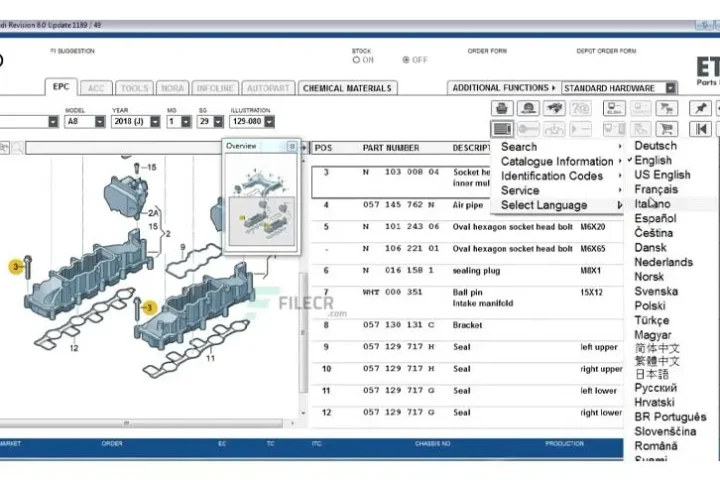720x480 pixels.
Task: Click the Additional Functions button
Action: click(x=503, y=88)
